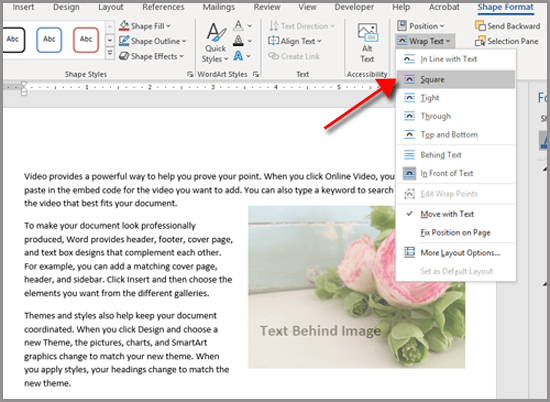
Task: Click the In Front of Text icon
Action: point(409,173)
